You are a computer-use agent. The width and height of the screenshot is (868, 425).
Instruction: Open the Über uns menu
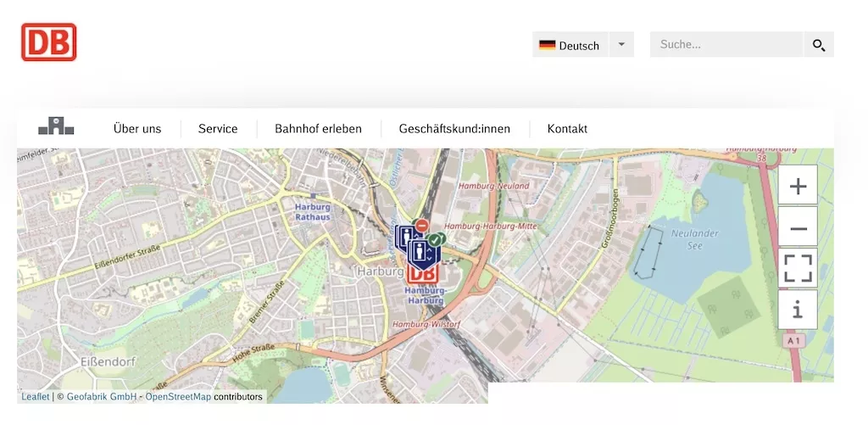(x=137, y=129)
